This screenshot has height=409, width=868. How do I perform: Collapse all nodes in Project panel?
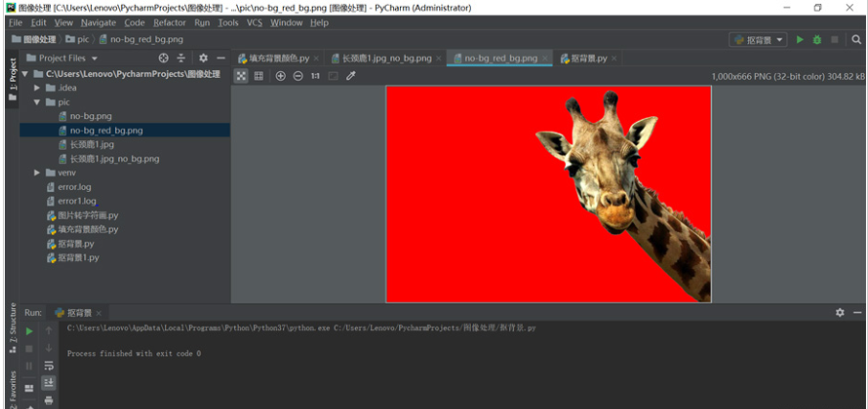click(181, 58)
